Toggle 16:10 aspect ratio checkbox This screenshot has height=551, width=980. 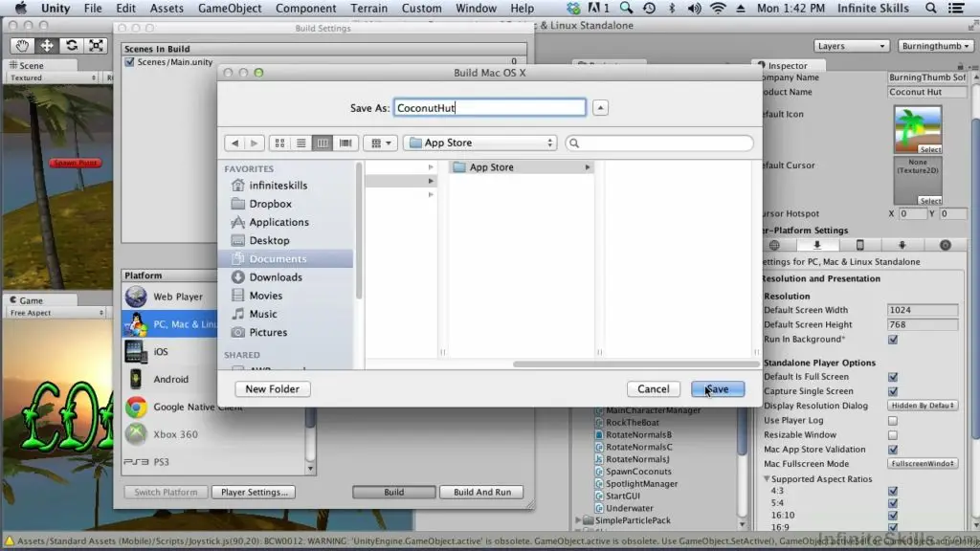[893, 516]
